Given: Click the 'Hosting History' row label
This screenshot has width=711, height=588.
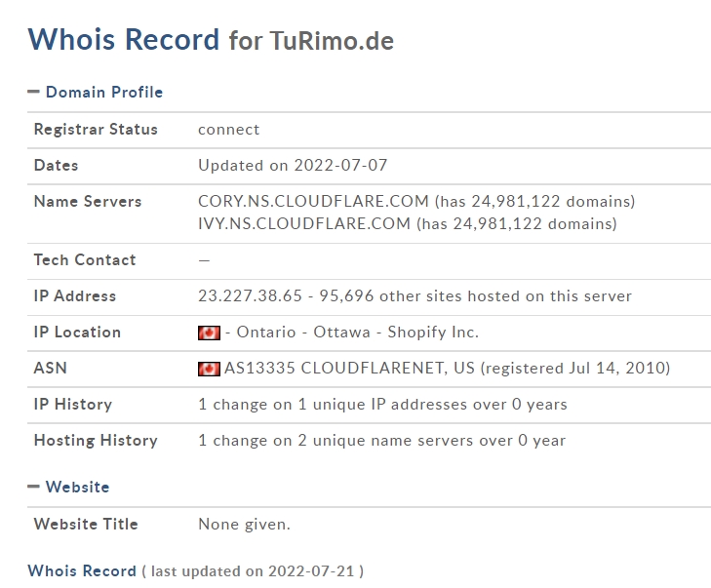Looking at the screenshot, I should click(96, 440).
